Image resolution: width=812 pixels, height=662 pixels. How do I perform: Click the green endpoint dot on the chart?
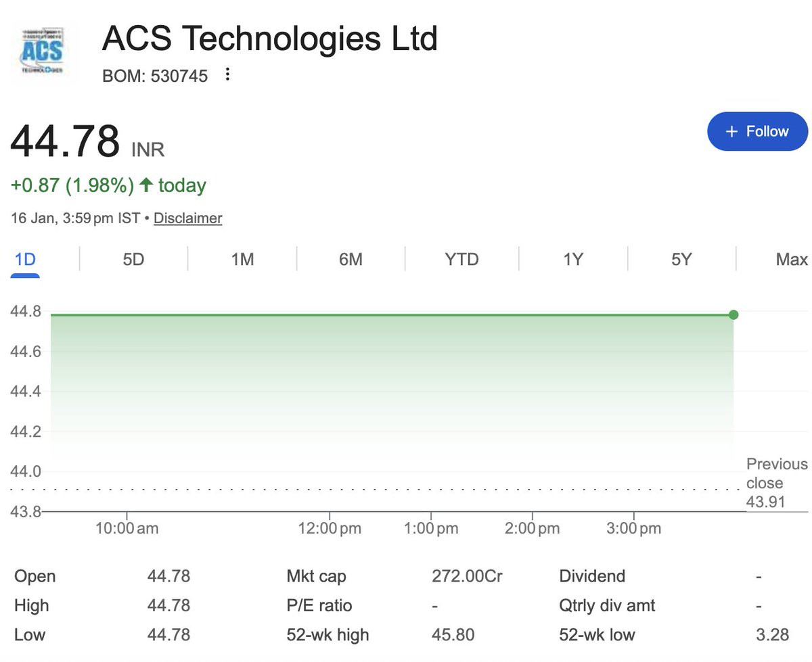pos(734,314)
